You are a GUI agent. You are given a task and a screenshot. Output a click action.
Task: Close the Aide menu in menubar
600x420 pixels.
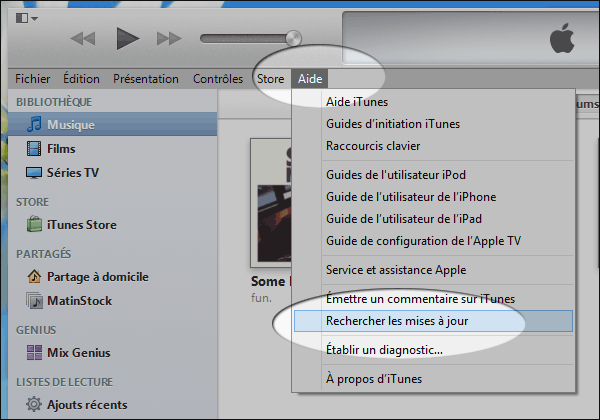click(310, 79)
